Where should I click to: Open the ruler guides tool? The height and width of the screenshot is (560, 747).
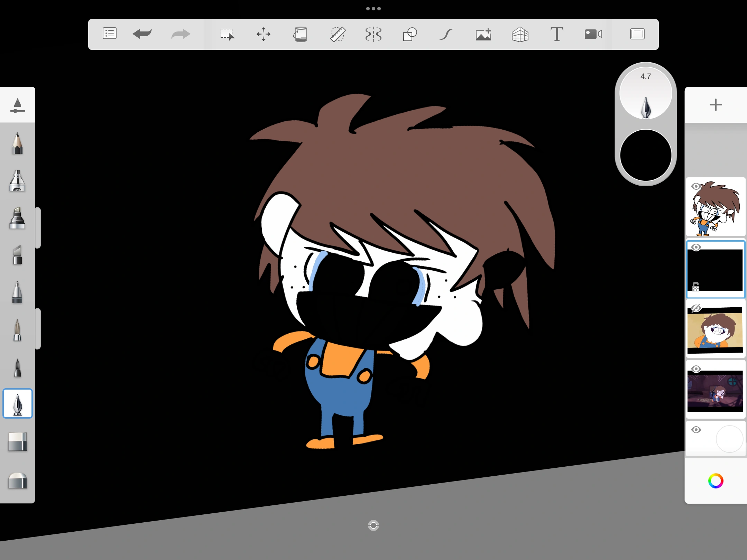(337, 34)
